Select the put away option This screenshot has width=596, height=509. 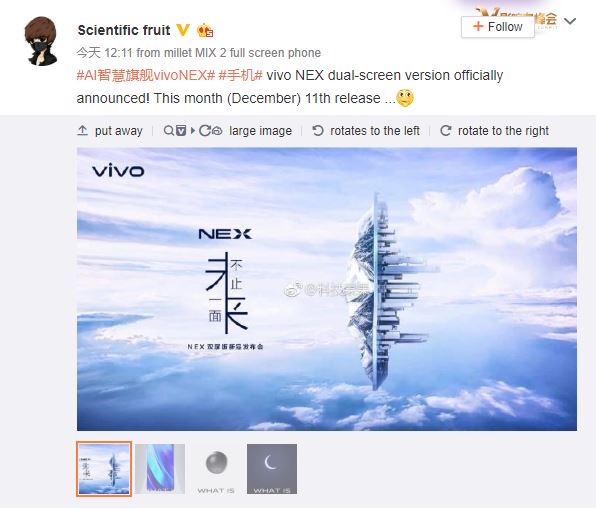point(119,131)
